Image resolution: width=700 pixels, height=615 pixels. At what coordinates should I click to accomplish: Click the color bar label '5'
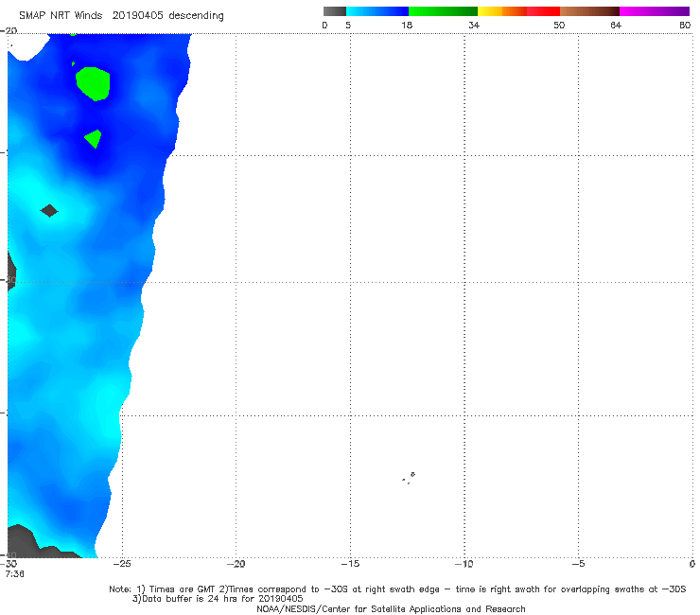tap(348, 26)
